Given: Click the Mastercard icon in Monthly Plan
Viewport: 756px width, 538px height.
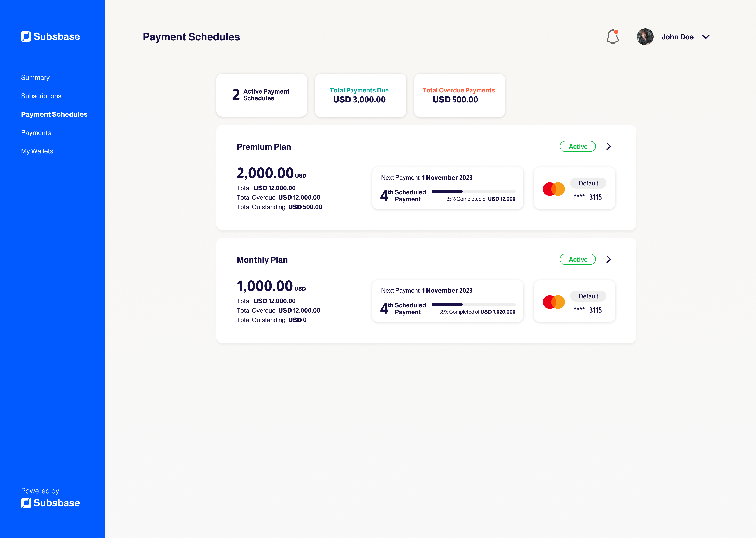Looking at the screenshot, I should coord(554,302).
